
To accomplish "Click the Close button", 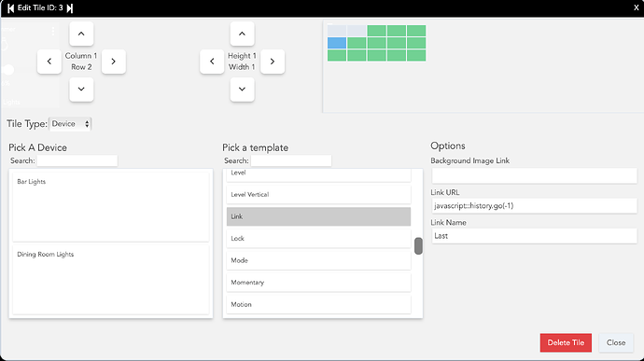I will [x=616, y=342].
